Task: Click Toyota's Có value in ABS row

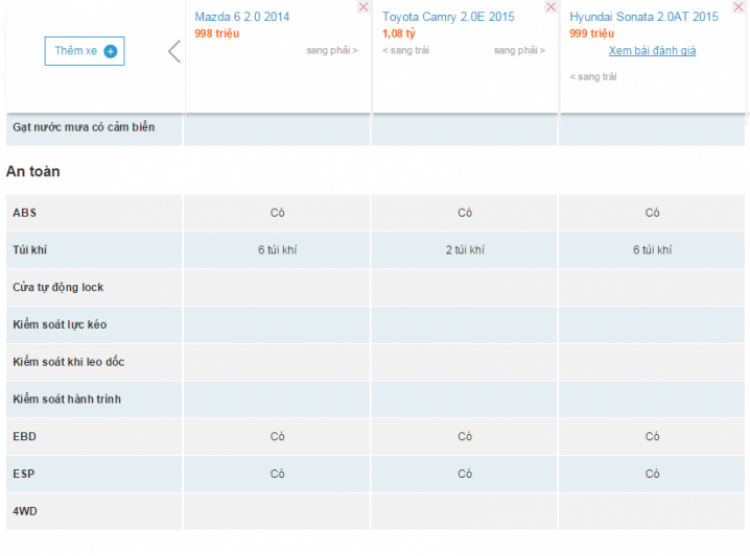Action: coord(465,212)
